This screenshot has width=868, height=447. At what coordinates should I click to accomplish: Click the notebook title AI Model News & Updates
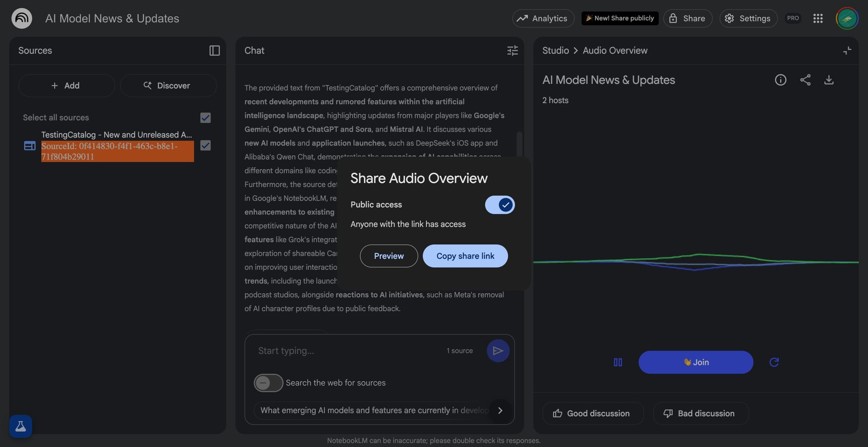(x=112, y=18)
